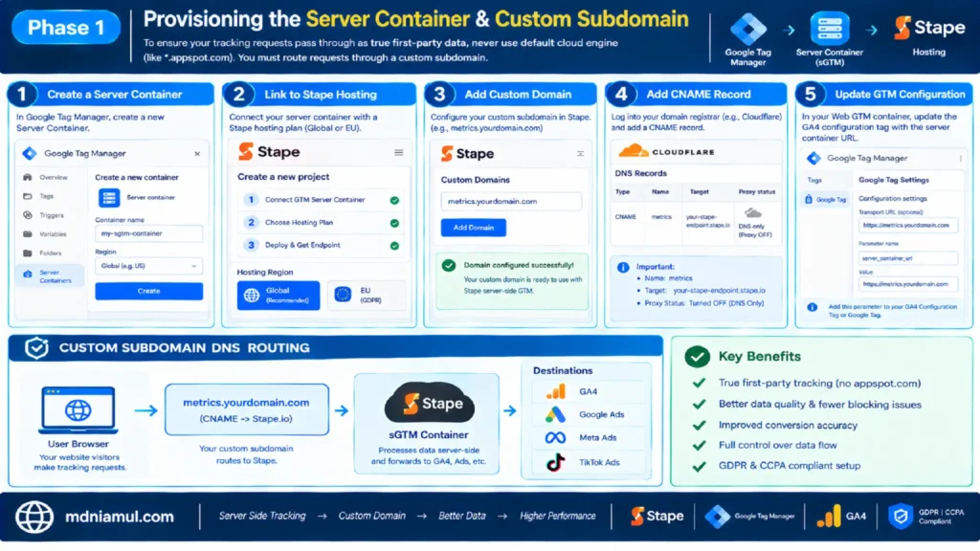Click the info icon beside Add this parameter note
Viewport: 980px width, 551px height.
pyautogui.click(x=812, y=307)
